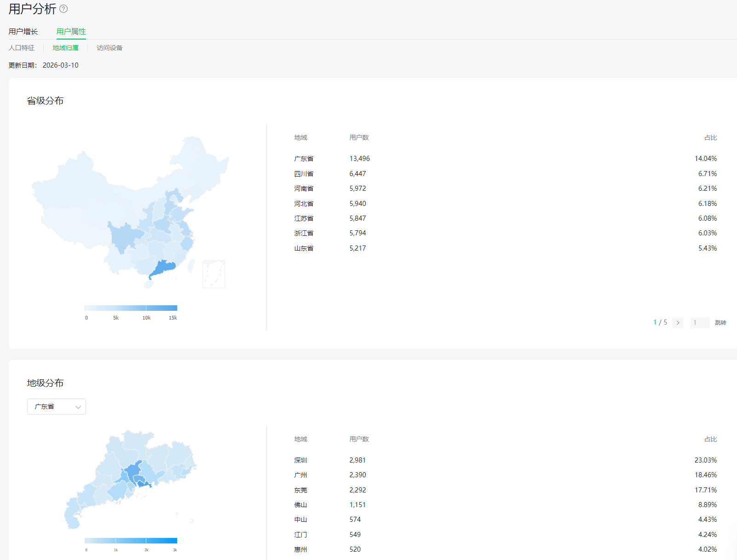
Task: Open the 人口特征 sub-tab
Action: click(22, 48)
